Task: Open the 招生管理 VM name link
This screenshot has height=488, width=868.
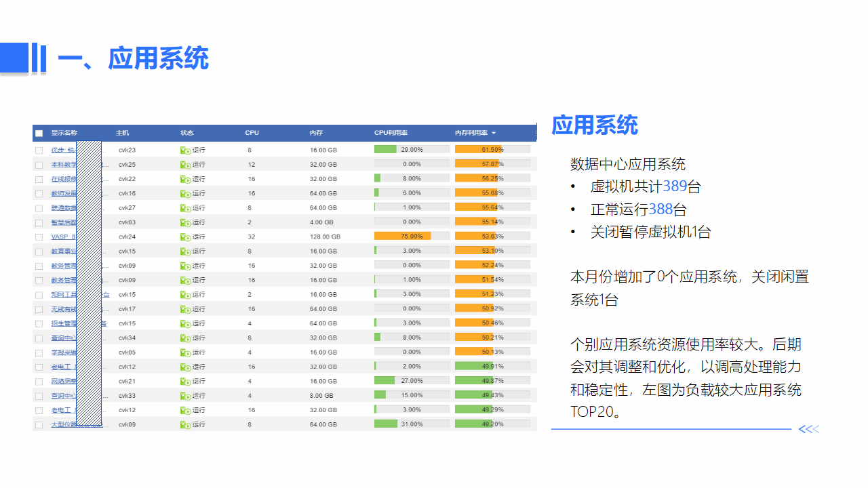Action: (x=64, y=323)
